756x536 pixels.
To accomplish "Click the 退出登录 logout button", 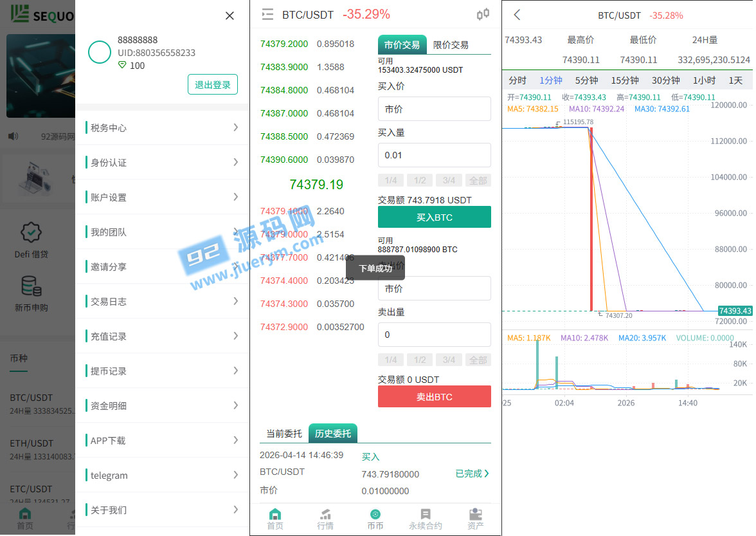I will [213, 84].
